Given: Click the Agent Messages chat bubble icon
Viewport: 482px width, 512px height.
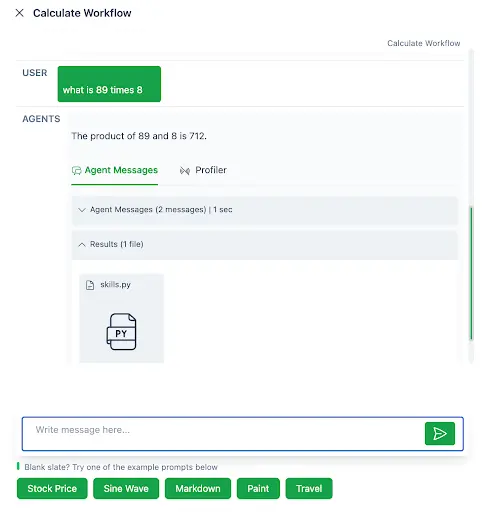Looking at the screenshot, I should click(77, 171).
